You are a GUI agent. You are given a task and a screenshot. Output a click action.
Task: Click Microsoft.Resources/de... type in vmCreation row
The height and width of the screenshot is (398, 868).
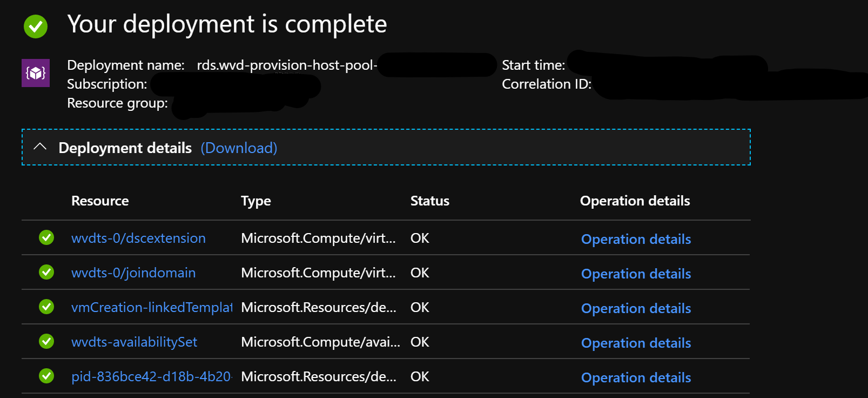(x=319, y=307)
